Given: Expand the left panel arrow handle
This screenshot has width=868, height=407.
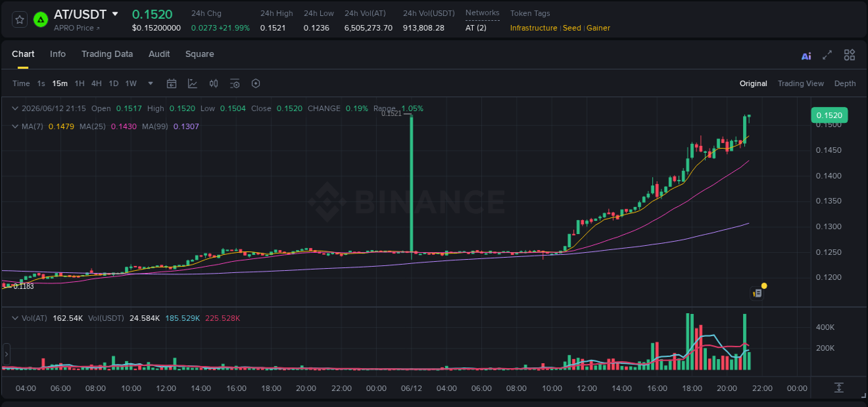Looking at the screenshot, I should point(6,354).
